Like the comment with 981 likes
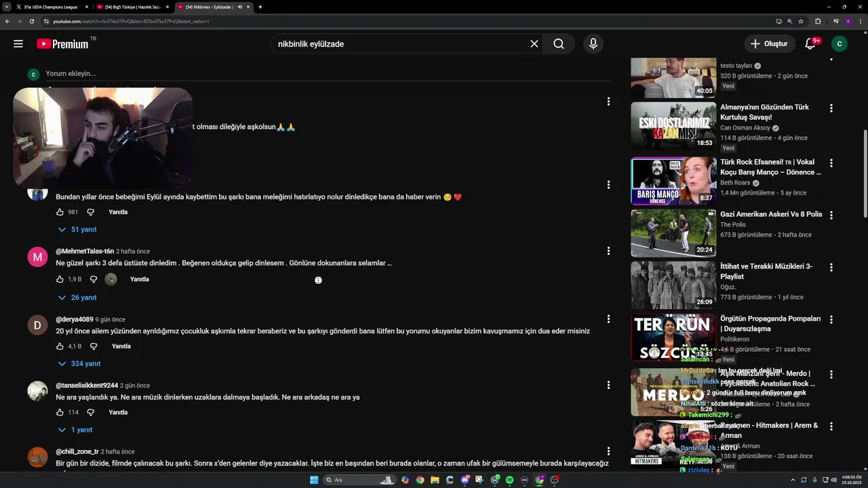The image size is (868, 488). pos(60,212)
